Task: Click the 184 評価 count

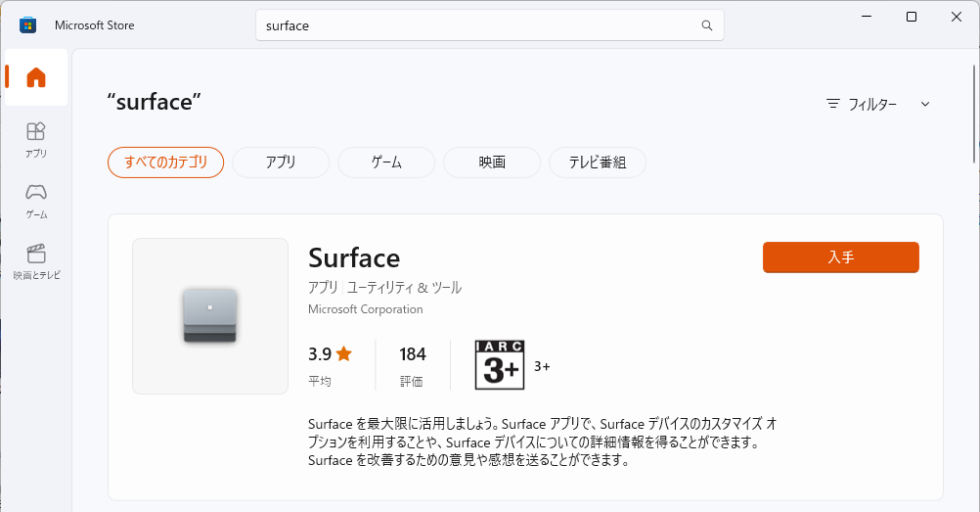Action: [x=412, y=365]
